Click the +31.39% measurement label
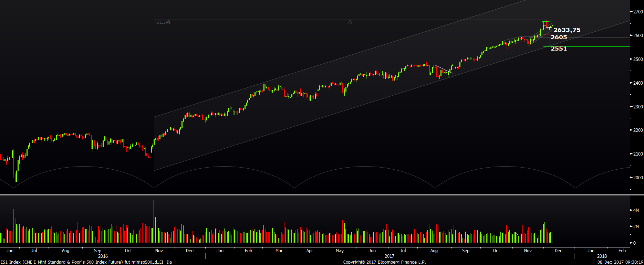Screen dimensions: 644x265 (163, 22)
